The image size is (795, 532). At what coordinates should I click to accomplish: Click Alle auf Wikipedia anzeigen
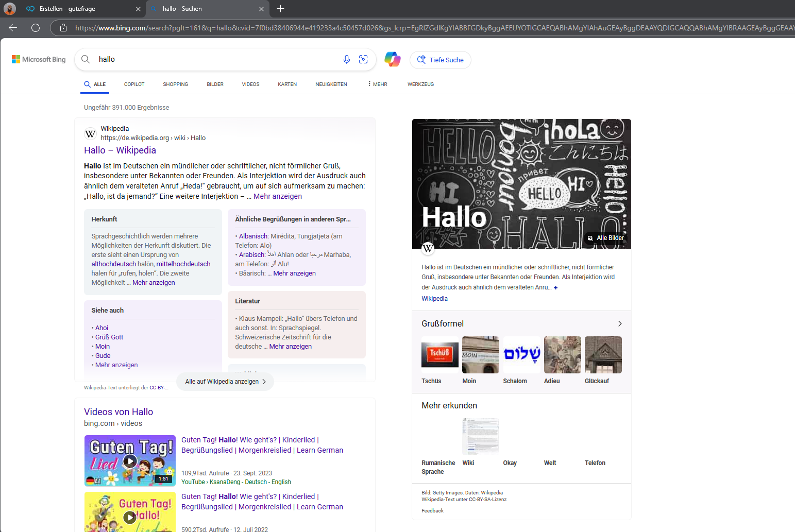(x=225, y=381)
